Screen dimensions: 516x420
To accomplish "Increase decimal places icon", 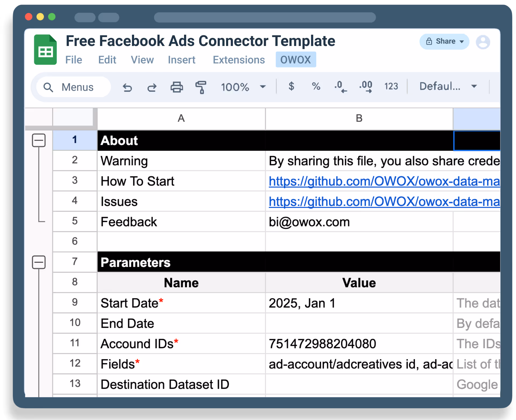I will [x=366, y=87].
